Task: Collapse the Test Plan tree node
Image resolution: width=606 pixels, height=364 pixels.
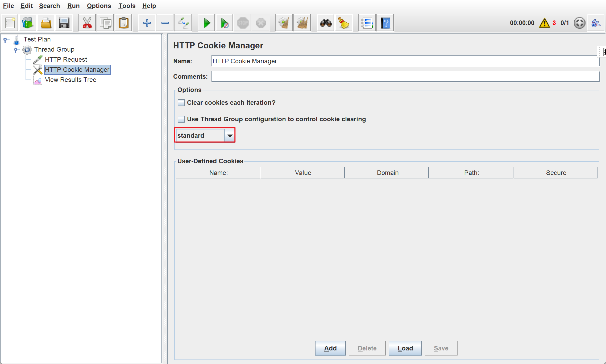Action: (5, 40)
